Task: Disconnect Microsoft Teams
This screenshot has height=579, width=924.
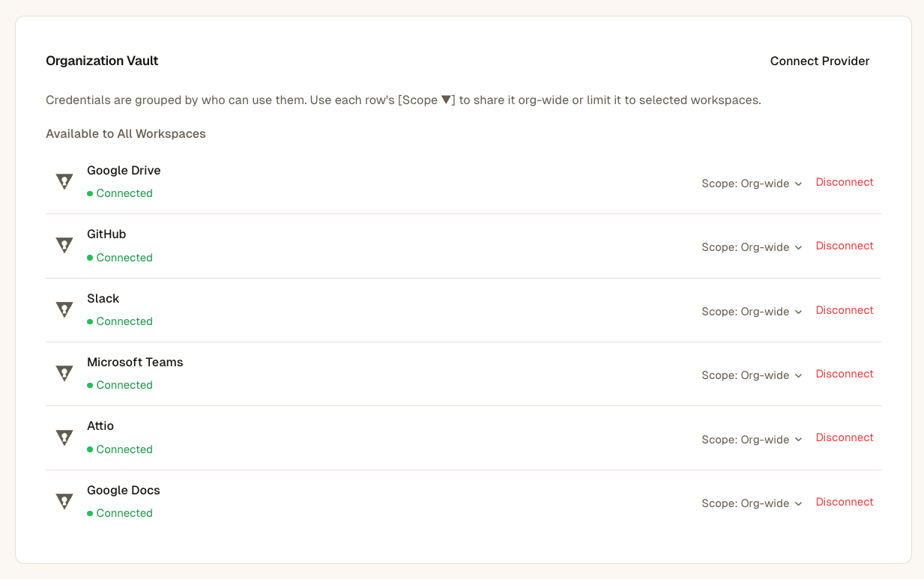Action: click(x=845, y=374)
